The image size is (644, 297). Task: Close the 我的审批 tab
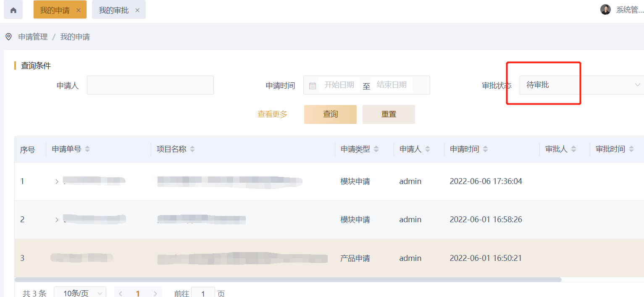137,11
